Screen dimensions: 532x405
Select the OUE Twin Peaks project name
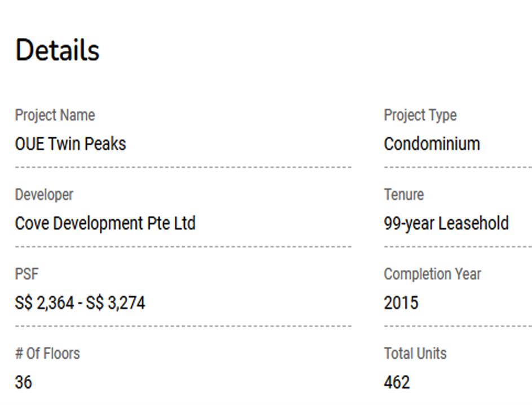[x=71, y=144]
